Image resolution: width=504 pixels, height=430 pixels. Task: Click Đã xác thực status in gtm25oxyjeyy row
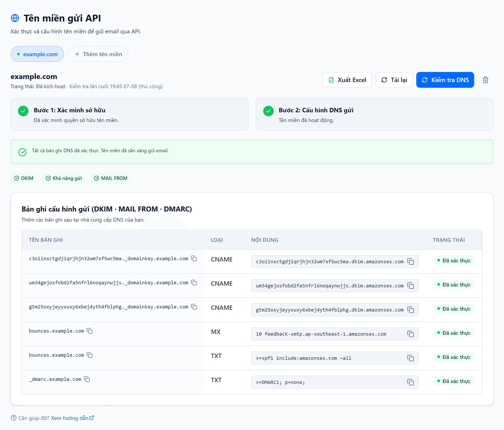(x=454, y=308)
